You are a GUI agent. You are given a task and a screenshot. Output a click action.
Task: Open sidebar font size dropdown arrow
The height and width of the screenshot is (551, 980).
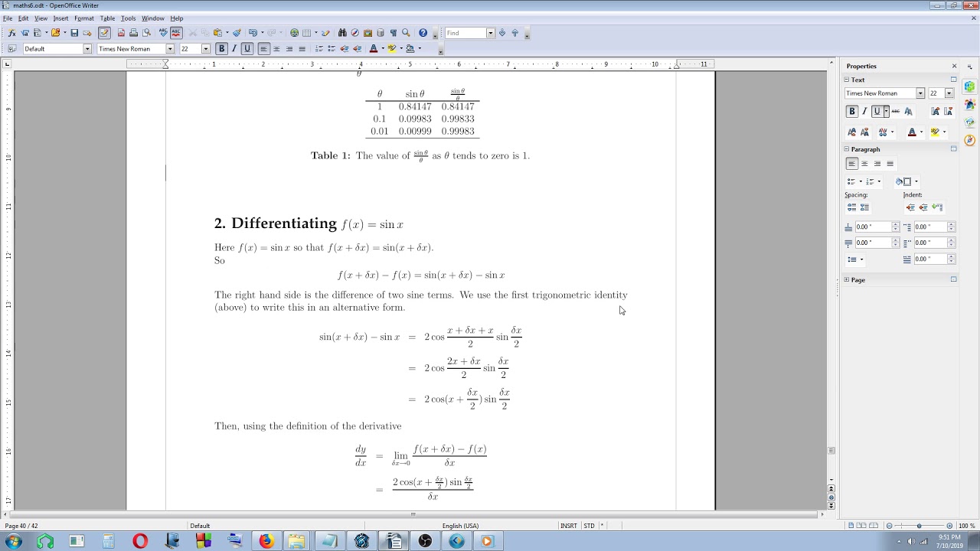[949, 93]
